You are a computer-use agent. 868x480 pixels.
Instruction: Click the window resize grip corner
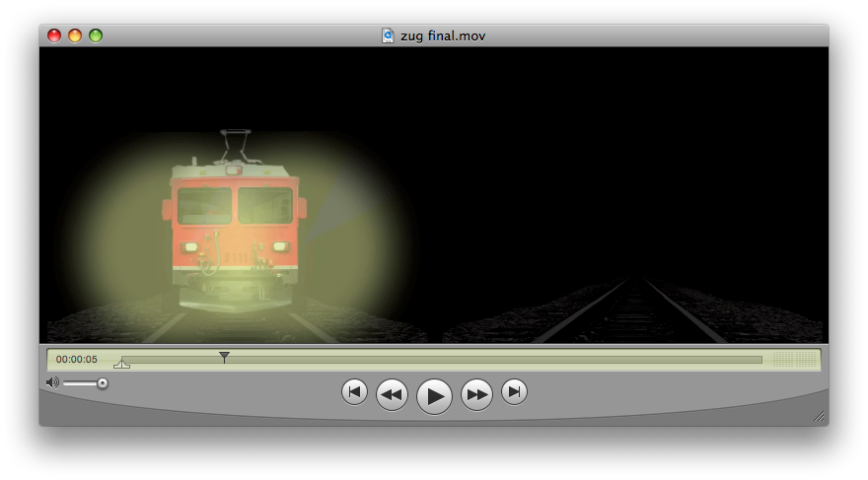[819, 417]
